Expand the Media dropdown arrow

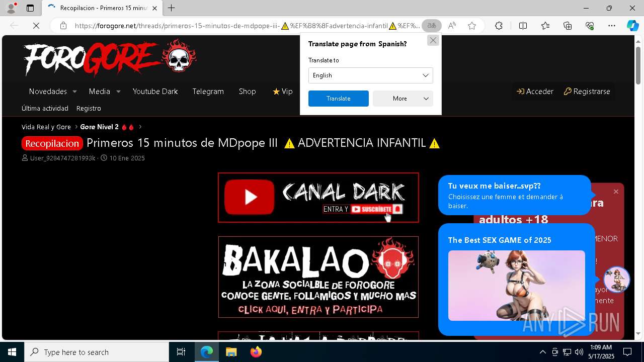[118, 92]
